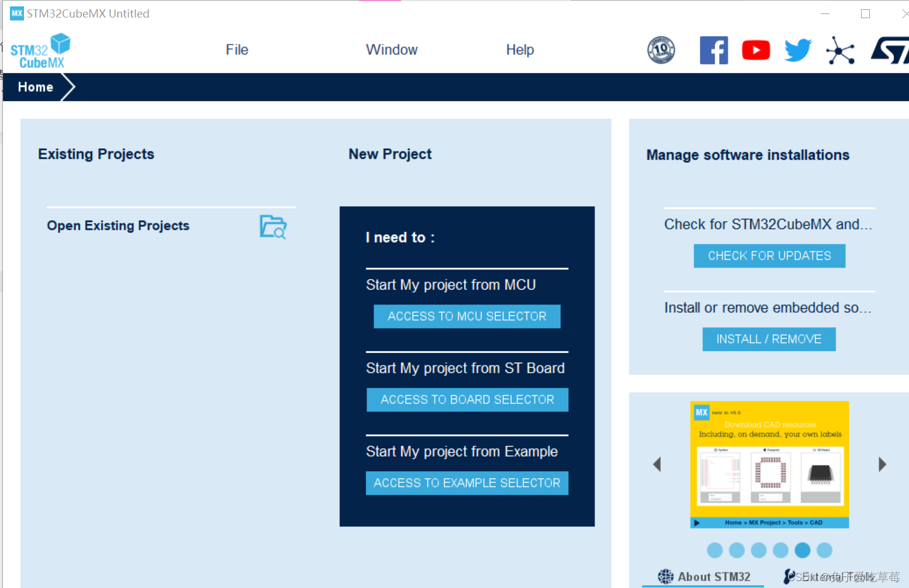
Task: Click the STM32CubeMX cube logo
Action: point(40,51)
